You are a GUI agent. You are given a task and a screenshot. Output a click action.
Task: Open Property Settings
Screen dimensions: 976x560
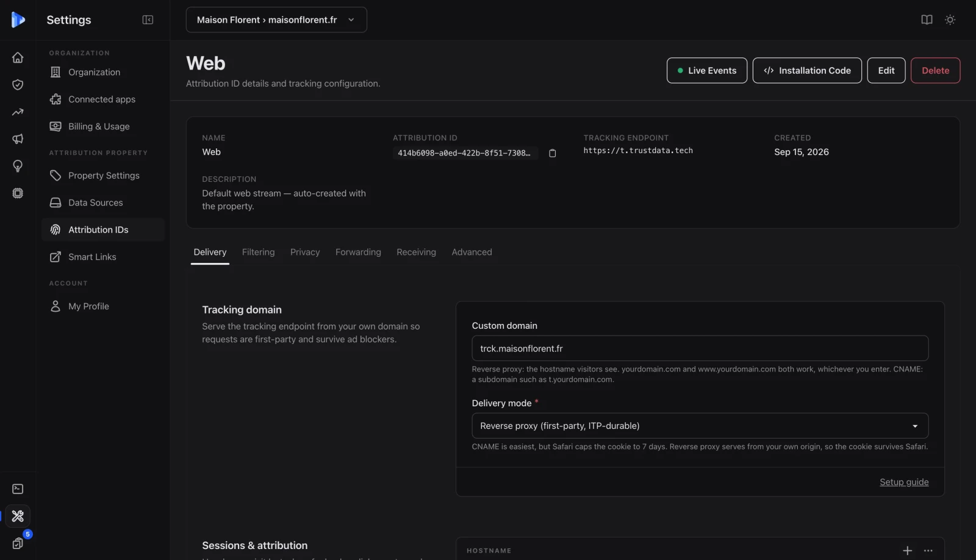103,176
